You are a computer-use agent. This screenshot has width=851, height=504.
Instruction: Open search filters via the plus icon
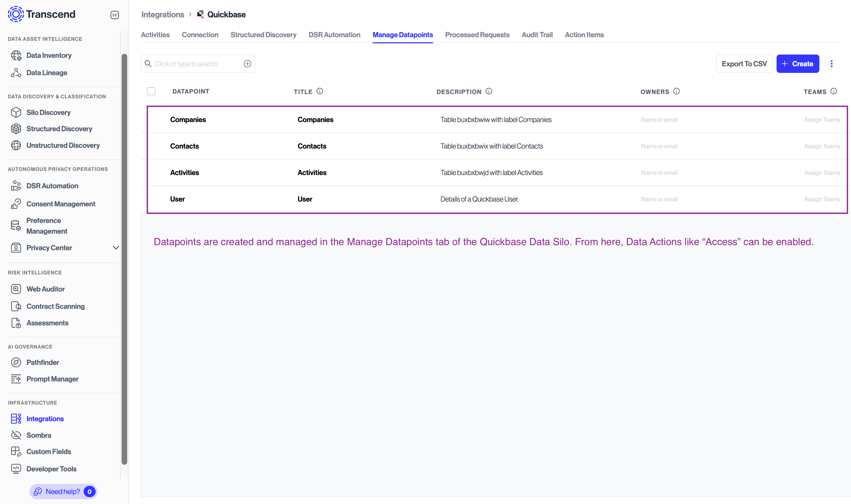[247, 63]
